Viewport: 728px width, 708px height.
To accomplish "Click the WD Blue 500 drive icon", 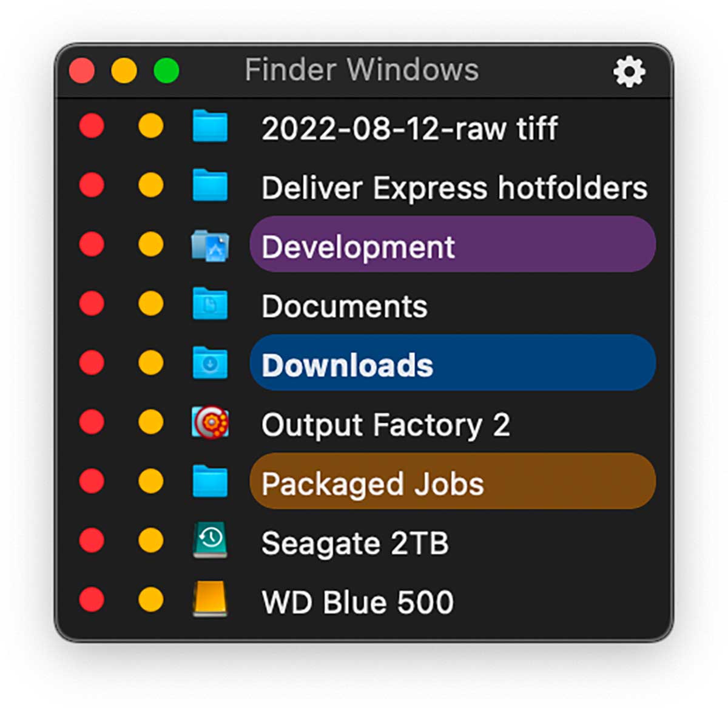I will (210, 599).
